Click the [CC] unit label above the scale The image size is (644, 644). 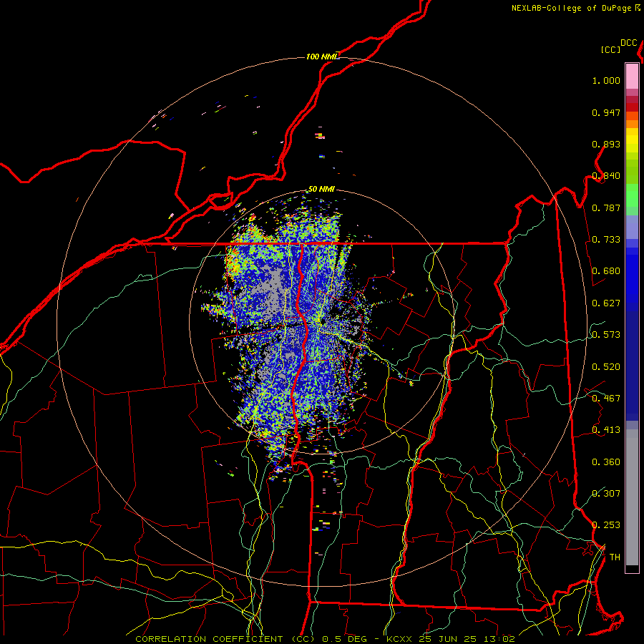pyautogui.click(x=610, y=49)
